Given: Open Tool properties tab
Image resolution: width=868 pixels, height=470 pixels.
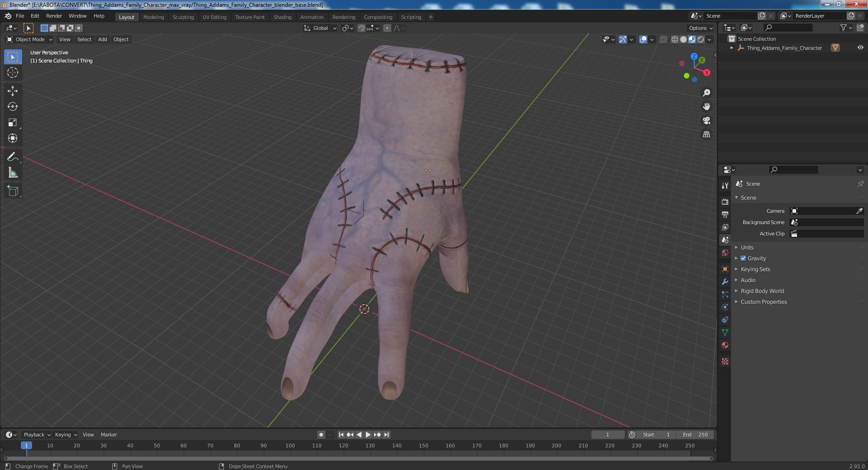Looking at the screenshot, I should [x=725, y=185].
